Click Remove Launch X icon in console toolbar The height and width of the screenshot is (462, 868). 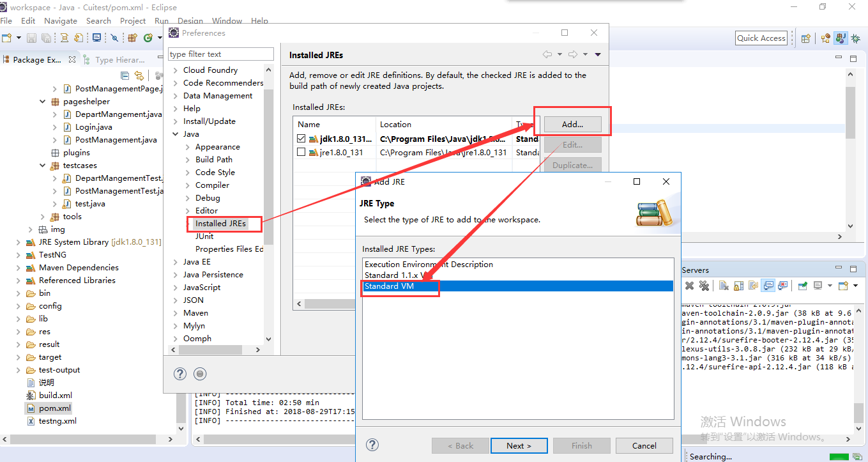tap(690, 286)
